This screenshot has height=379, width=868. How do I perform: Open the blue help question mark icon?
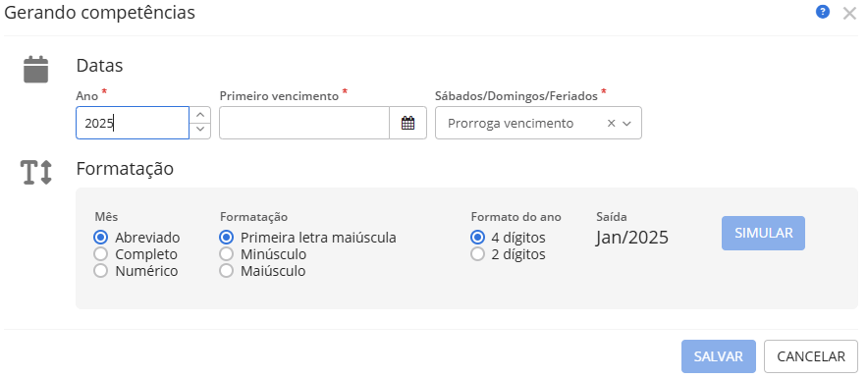coord(823,12)
